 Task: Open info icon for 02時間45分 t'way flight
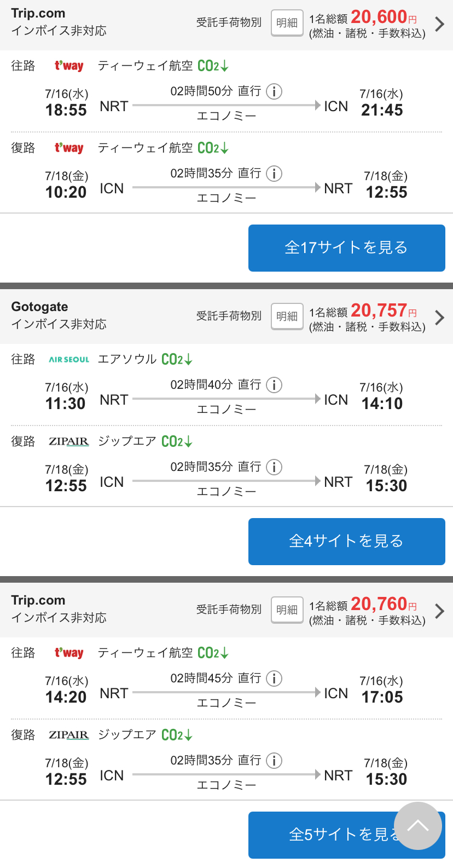click(x=274, y=679)
